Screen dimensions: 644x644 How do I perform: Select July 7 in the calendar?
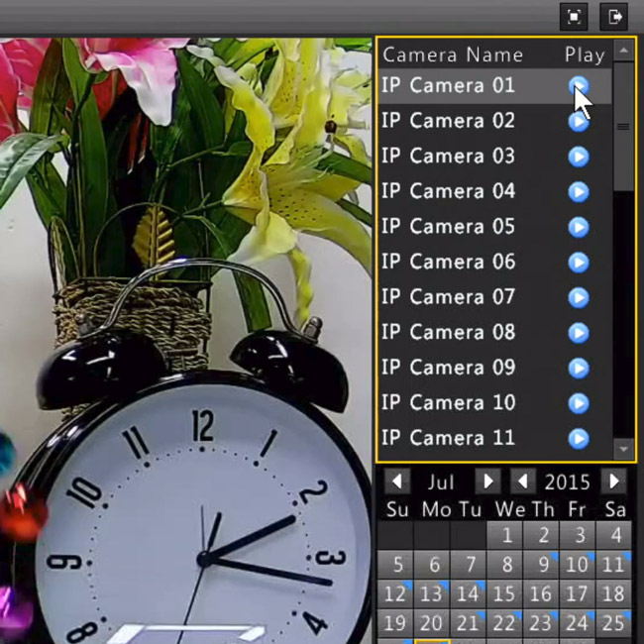pos(469,565)
